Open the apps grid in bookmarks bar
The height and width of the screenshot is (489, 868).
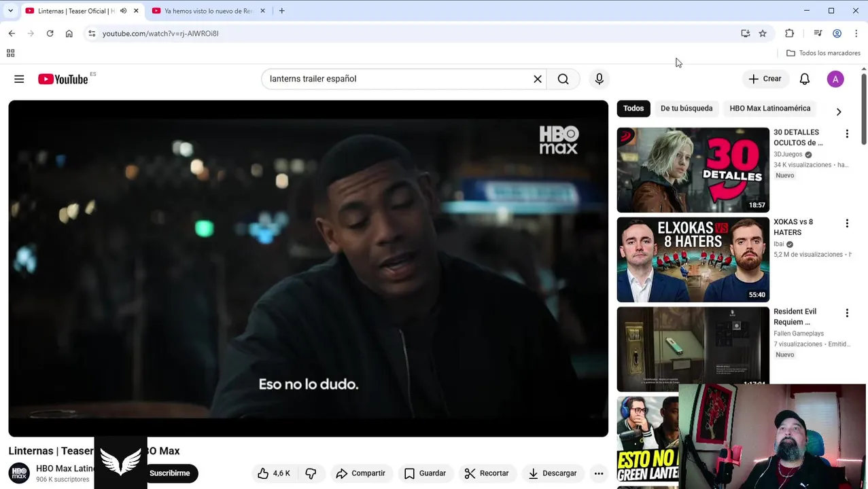click(10, 53)
